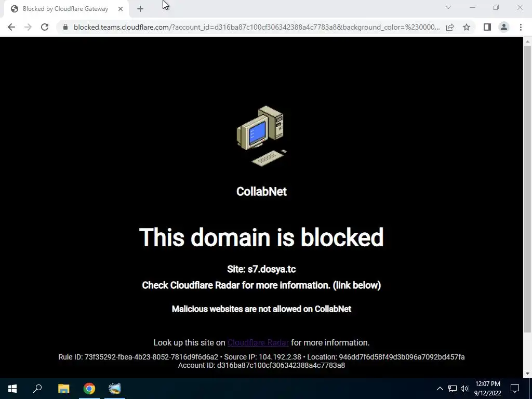
Task: Expand the tab search chevron
Action: (x=448, y=7)
